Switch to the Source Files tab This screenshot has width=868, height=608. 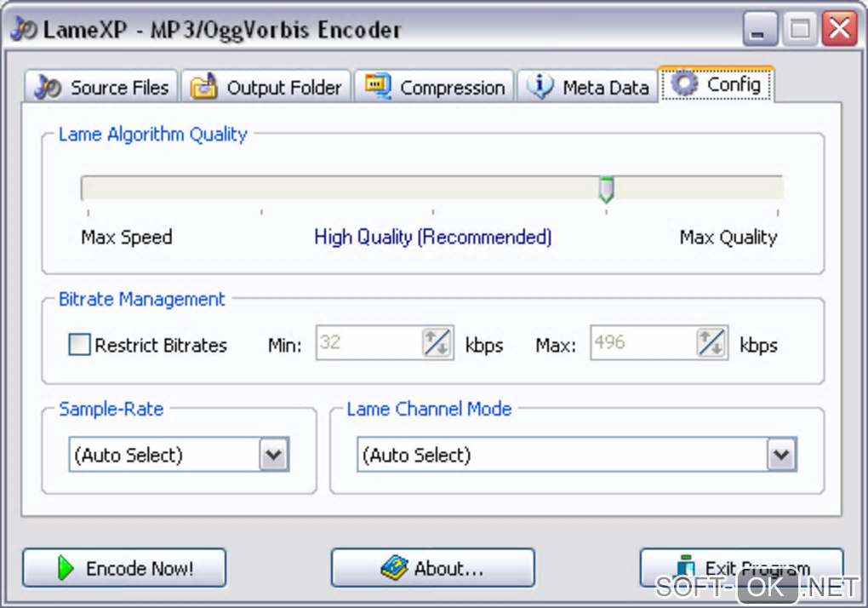coord(101,86)
